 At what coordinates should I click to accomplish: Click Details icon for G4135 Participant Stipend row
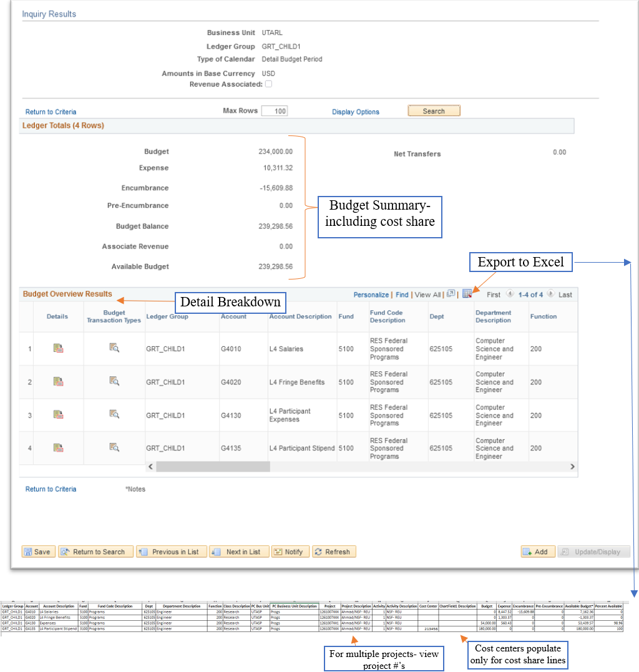(57, 447)
